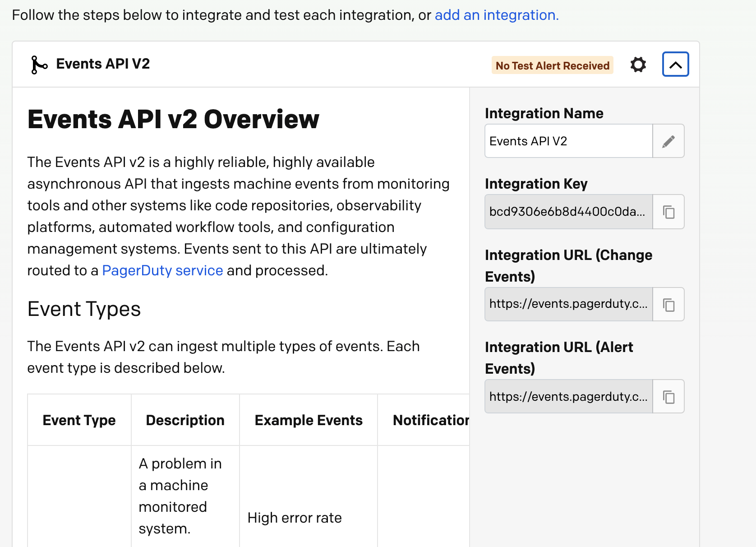The height and width of the screenshot is (547, 756).
Task: Click the Example Events column header
Action: 309,420
